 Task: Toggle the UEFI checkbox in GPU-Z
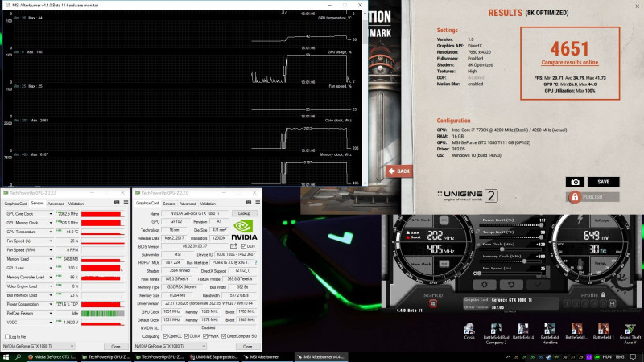(x=244, y=246)
